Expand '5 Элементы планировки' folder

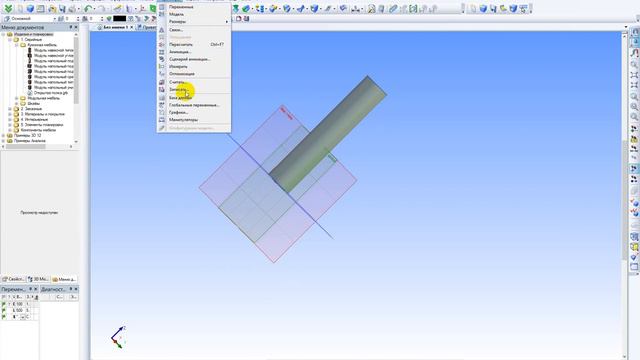point(10,125)
